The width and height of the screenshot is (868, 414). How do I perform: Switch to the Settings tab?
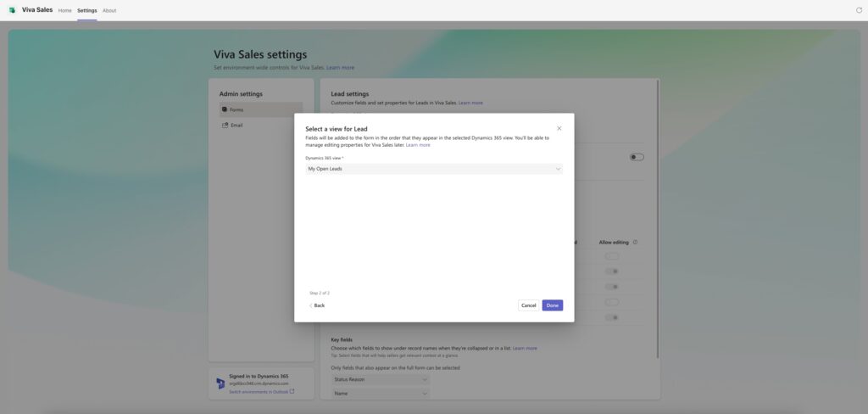tap(87, 10)
